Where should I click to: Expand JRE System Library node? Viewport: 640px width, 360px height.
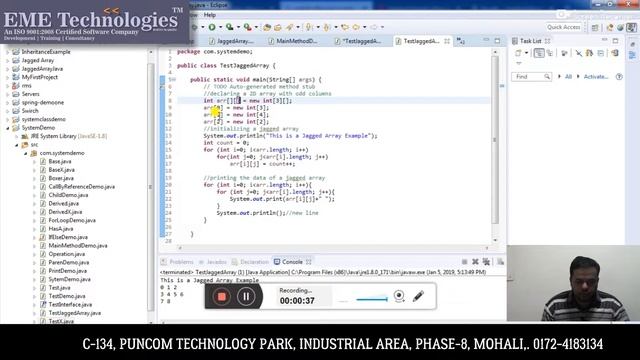click(x=17, y=136)
